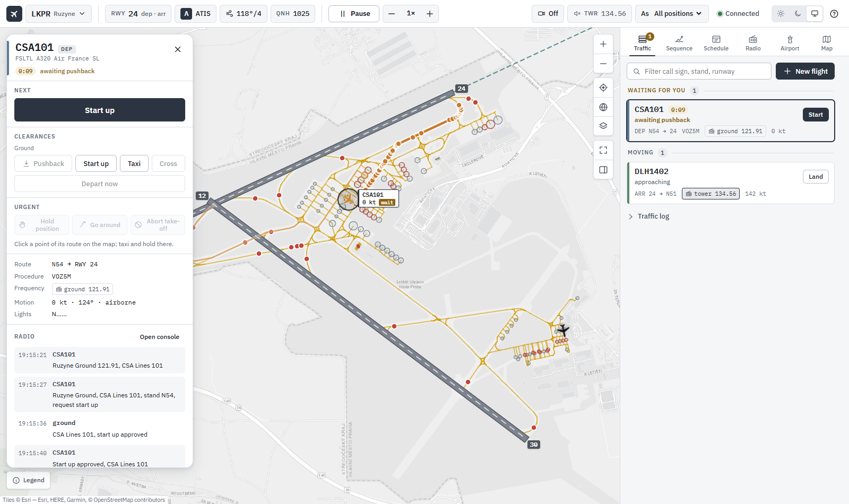
Task: Open the Airport tab
Action: [x=790, y=43]
